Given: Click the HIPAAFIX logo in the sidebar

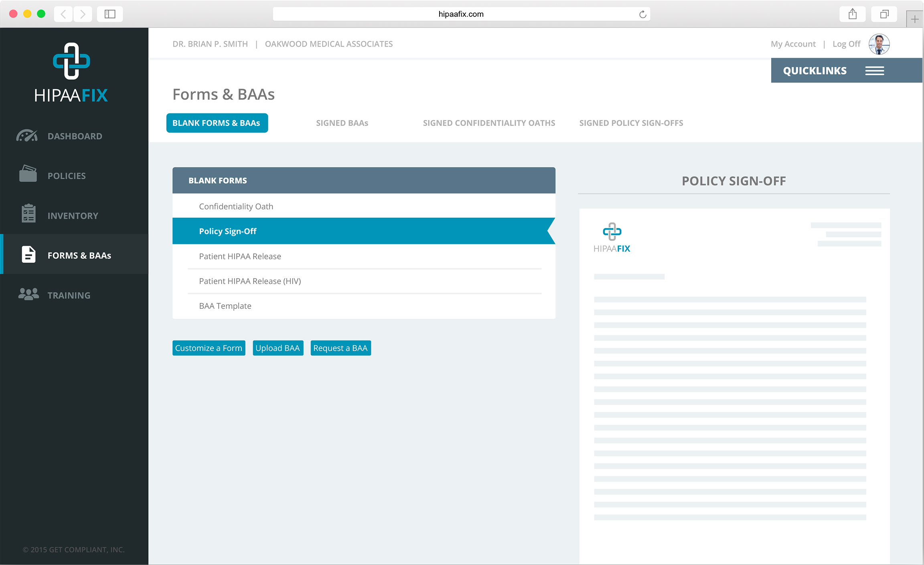Looking at the screenshot, I should tap(71, 72).
